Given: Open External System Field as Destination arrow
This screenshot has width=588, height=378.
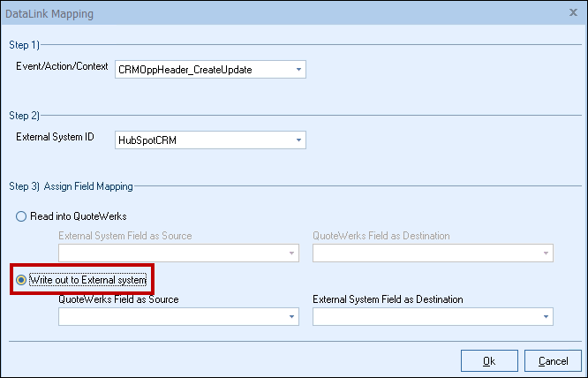Looking at the screenshot, I should pyautogui.click(x=546, y=316).
